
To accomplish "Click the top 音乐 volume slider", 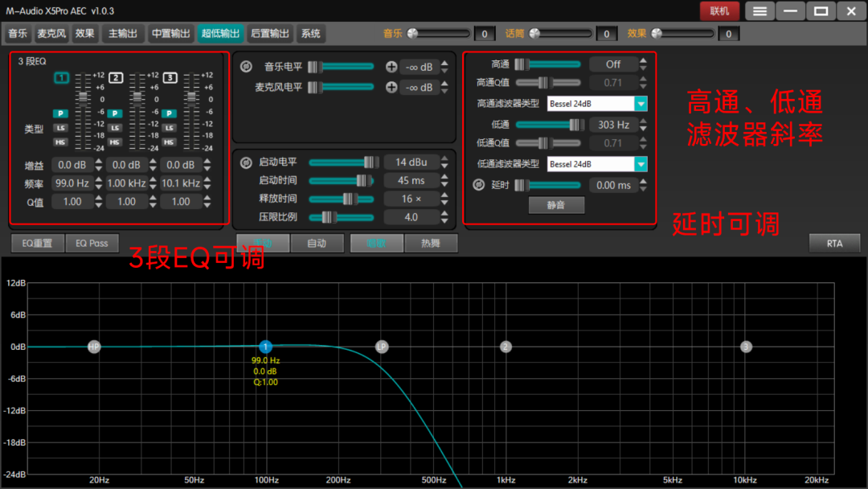I will [439, 34].
